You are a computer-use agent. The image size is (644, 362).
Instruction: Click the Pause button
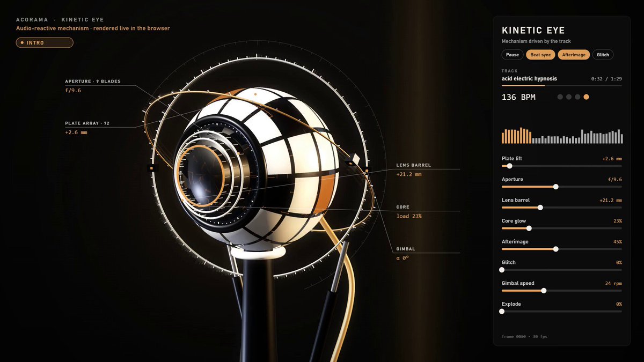pos(513,55)
